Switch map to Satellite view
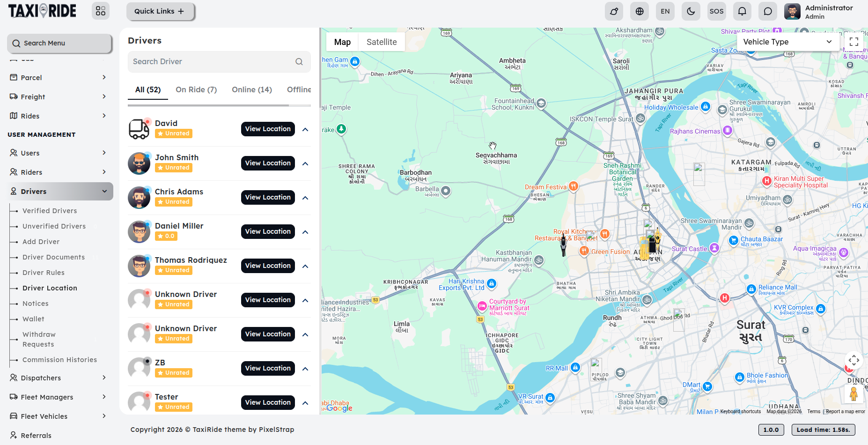Image resolution: width=868 pixels, height=445 pixels. click(x=382, y=42)
